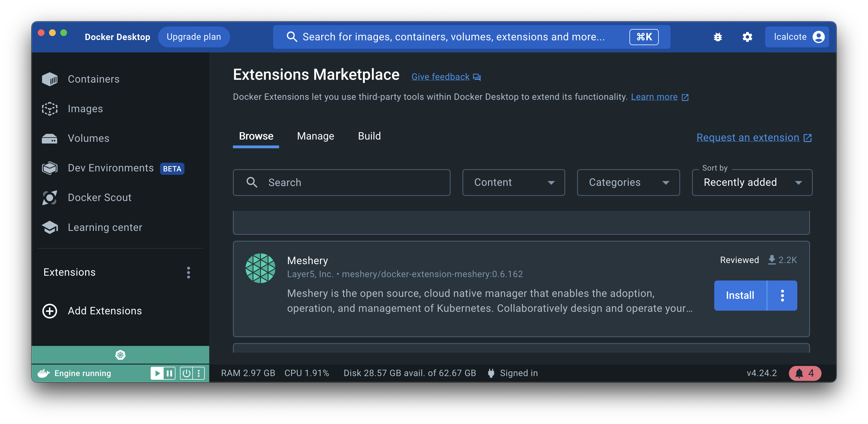The image size is (868, 424).
Task: Report a bug via the bug icon
Action: tap(718, 37)
